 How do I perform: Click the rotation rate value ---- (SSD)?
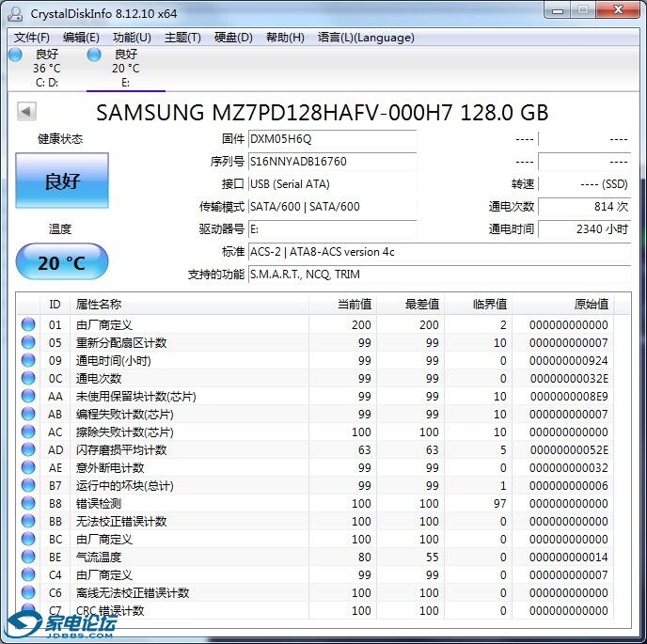[585, 184]
